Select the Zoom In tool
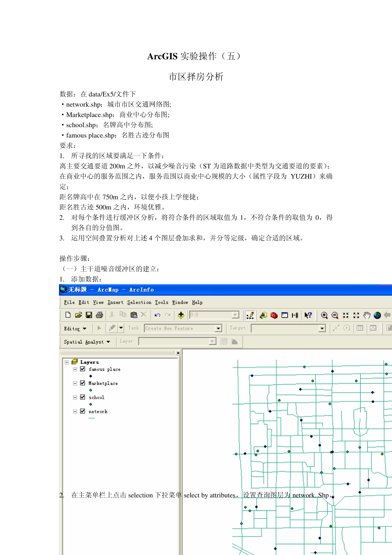This screenshot has width=392, height=555. [x=324, y=315]
